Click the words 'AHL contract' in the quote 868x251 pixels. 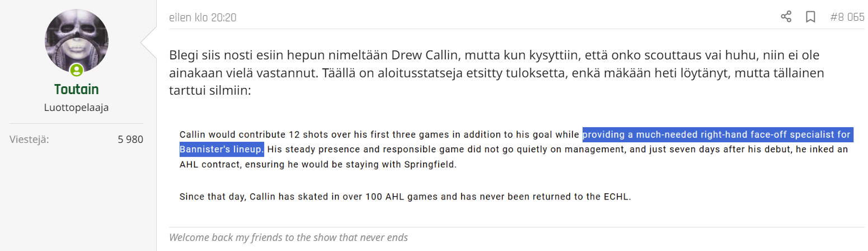[205, 166]
